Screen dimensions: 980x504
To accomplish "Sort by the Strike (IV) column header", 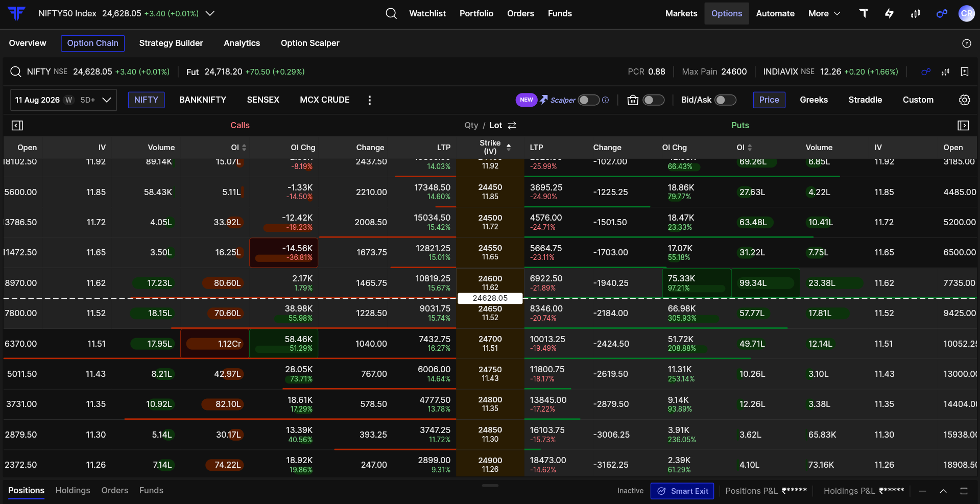I will pos(490,147).
